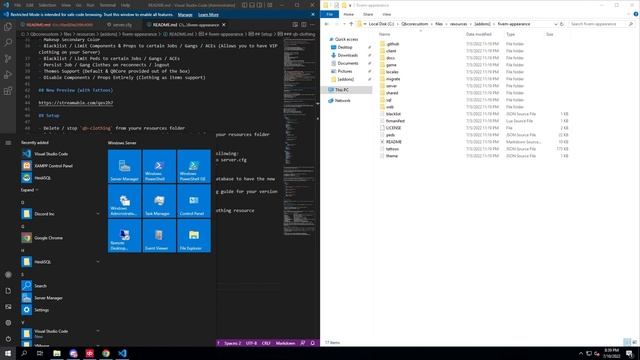Close the active README.md tab

pos(224,24)
